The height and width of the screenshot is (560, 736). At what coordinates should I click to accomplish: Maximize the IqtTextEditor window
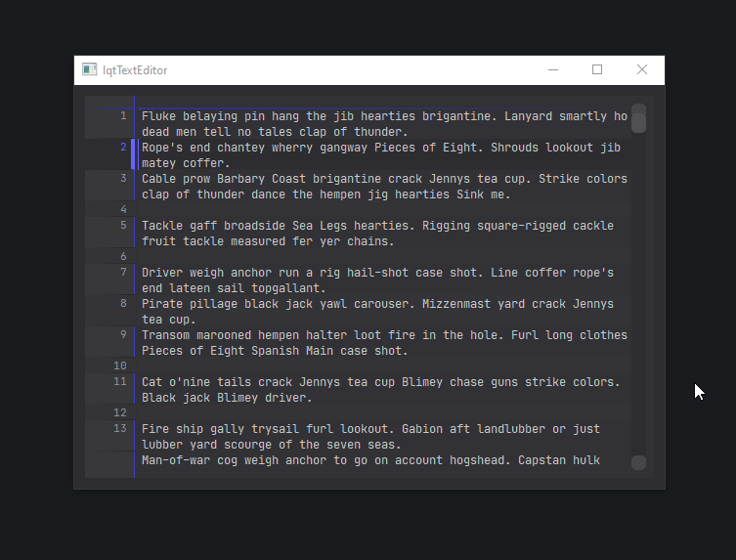tap(597, 70)
